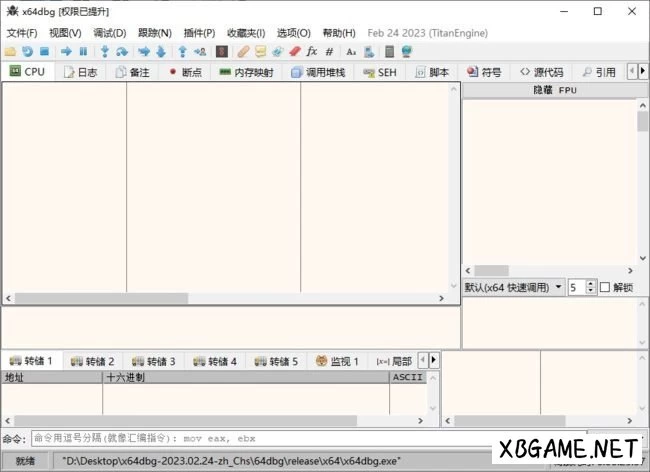Click the restart debugging toolbar icon
Viewport: 650px width, 472px height.
point(27,51)
